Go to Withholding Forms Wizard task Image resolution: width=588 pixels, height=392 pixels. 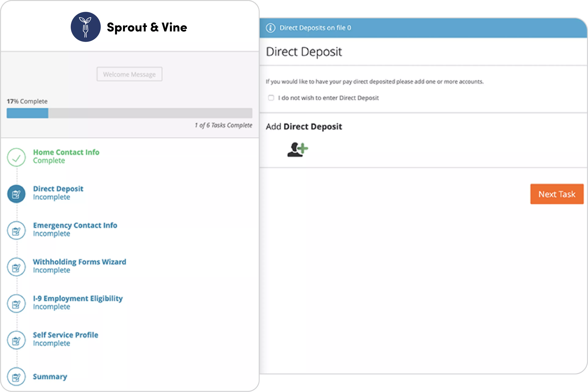click(79, 262)
